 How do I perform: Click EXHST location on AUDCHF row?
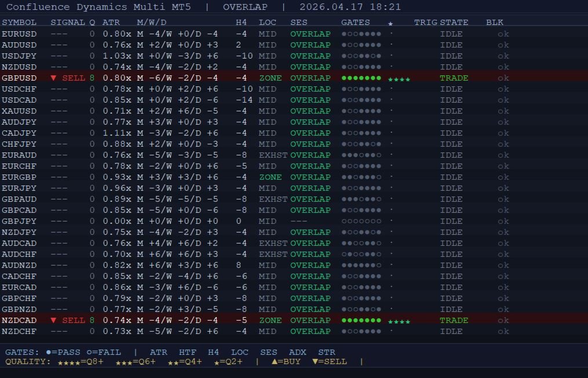point(273,255)
